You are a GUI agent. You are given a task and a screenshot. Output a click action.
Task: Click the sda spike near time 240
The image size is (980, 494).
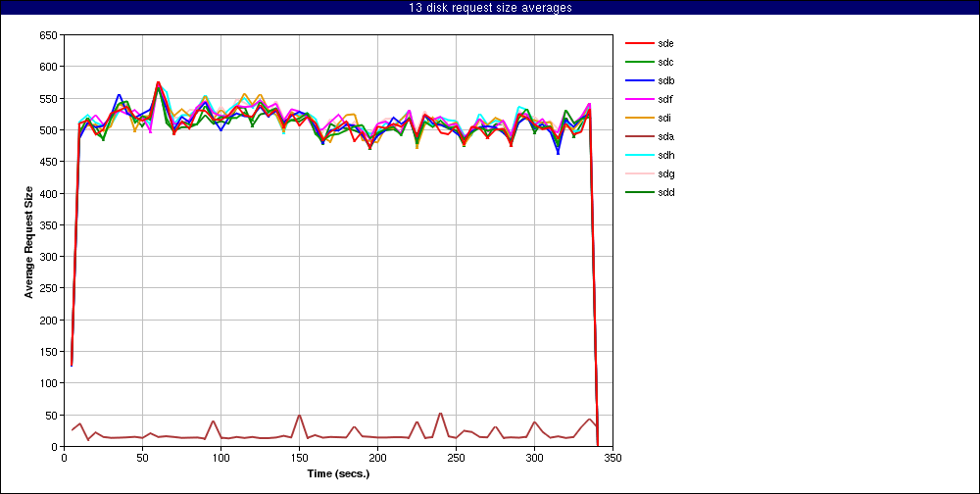pyautogui.click(x=441, y=414)
